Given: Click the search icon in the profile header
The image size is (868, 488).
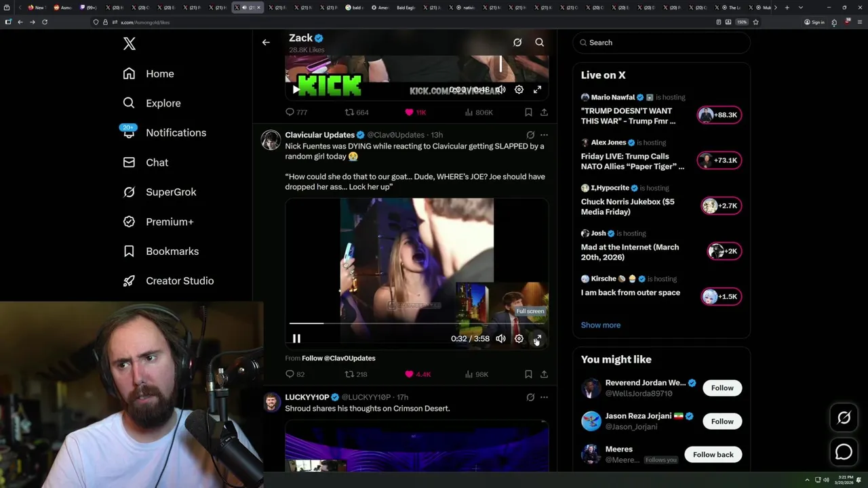Looking at the screenshot, I should (540, 42).
